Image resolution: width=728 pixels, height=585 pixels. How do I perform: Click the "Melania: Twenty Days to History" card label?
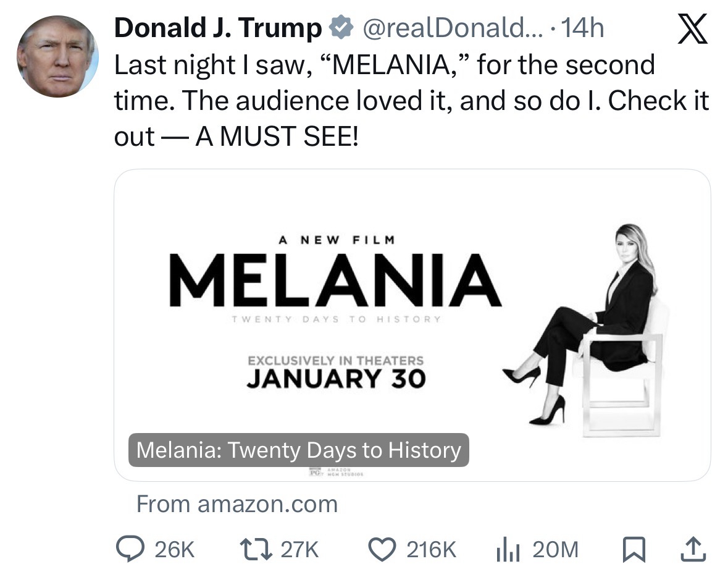(x=298, y=450)
